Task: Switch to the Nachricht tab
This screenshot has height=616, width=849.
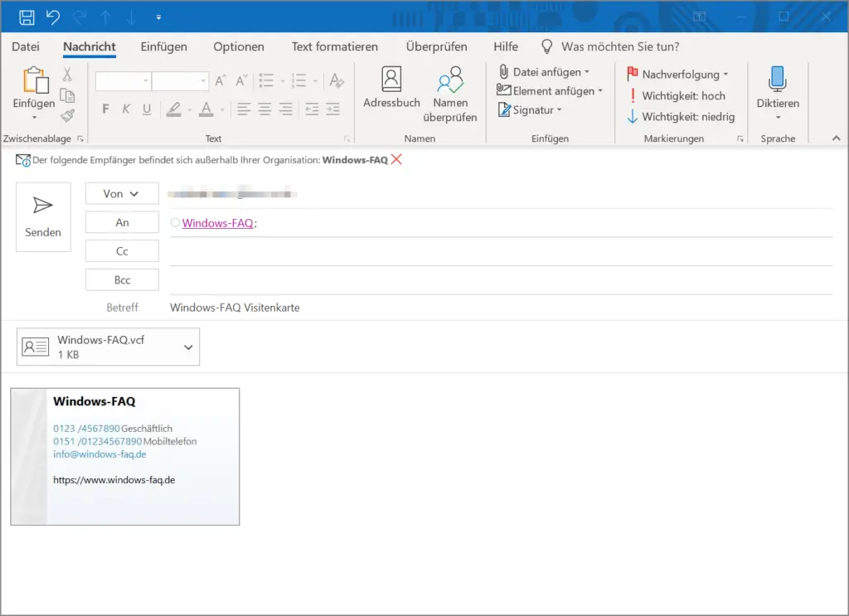Action: tap(90, 46)
